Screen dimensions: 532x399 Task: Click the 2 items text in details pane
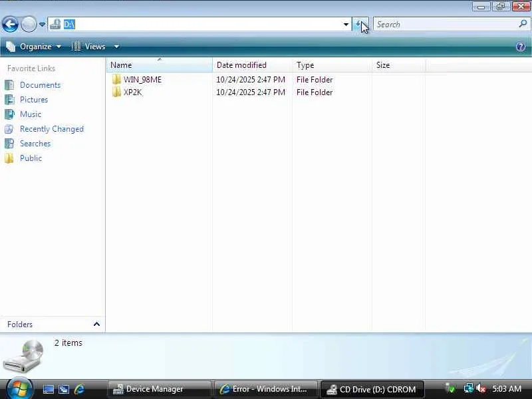click(x=68, y=342)
